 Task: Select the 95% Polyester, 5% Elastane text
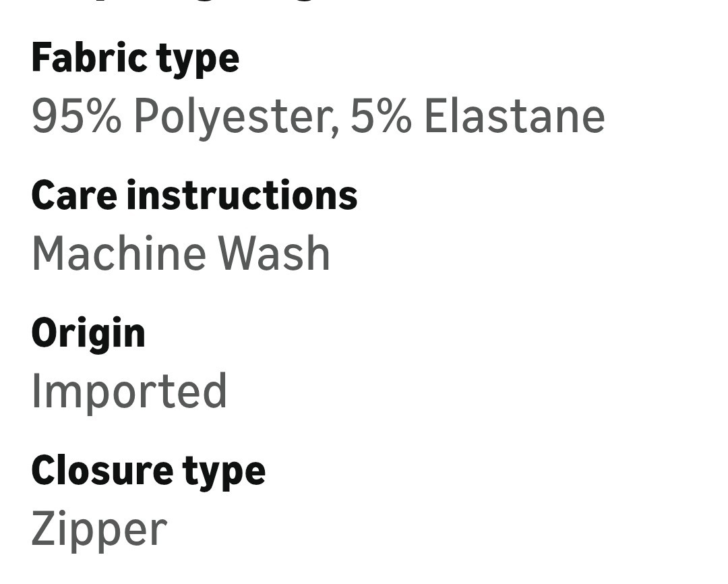click(318, 117)
